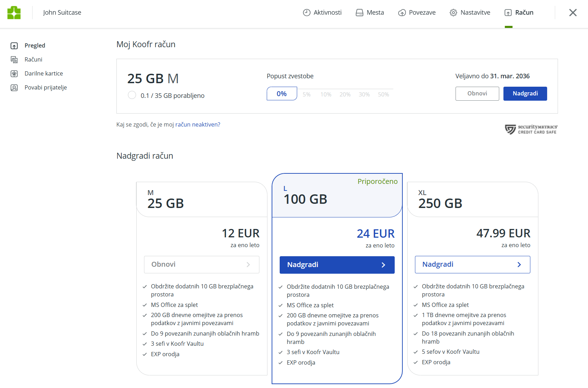Select the 0% loyalty discount step
The height and width of the screenshot is (388, 588).
282,94
